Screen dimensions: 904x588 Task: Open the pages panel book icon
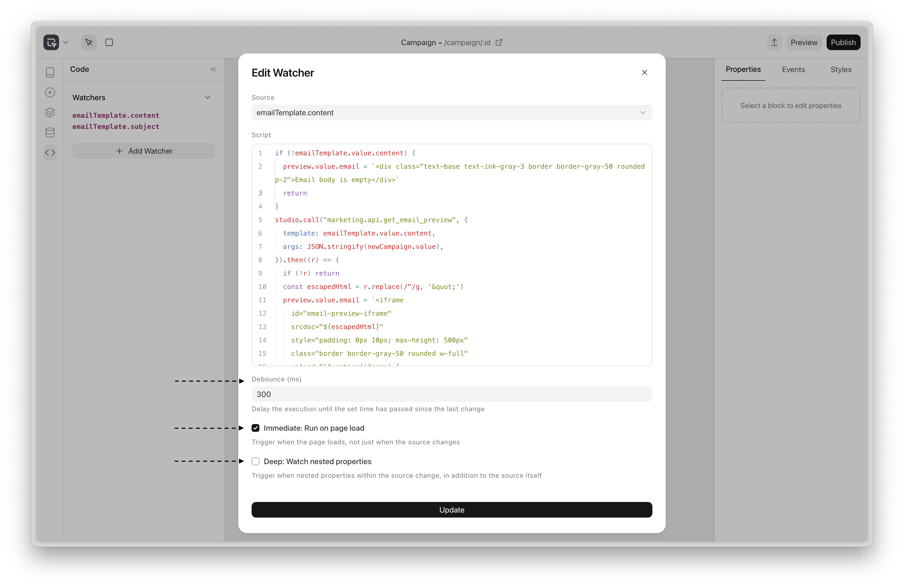pyautogui.click(x=50, y=72)
